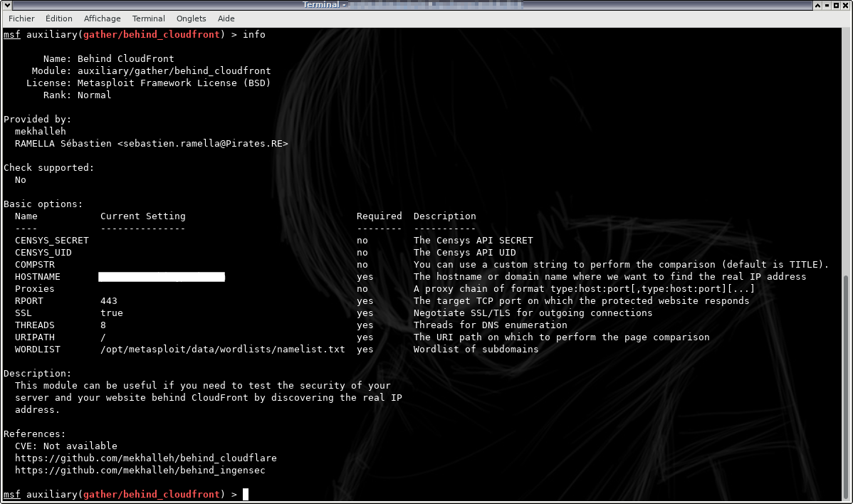Click the References: heading
Viewport: 853px width, 504px height.
click(34, 434)
